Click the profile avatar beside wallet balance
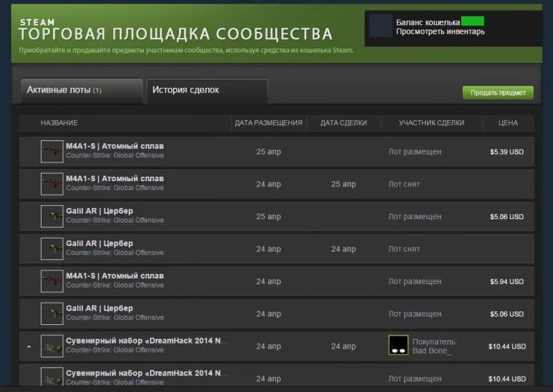 pos(381,26)
